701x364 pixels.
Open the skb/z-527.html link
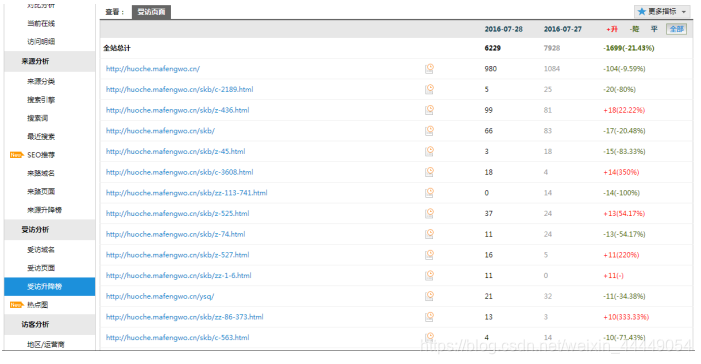[177, 254]
